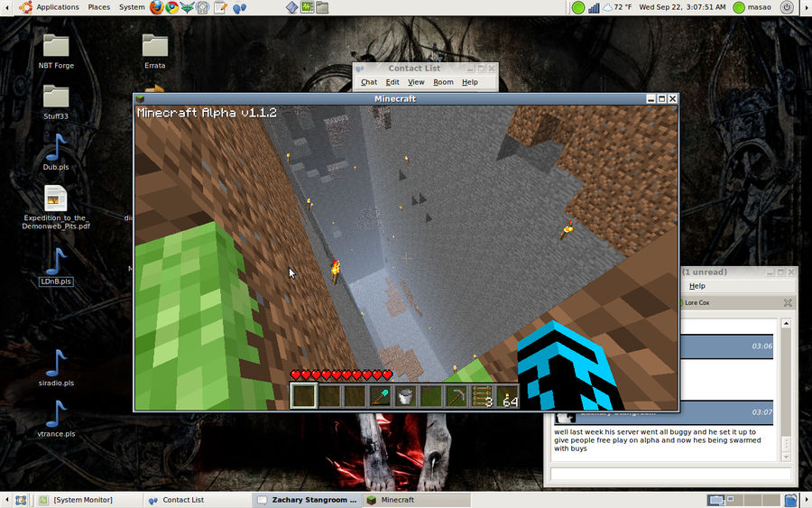Switch to Minecraft in the taskbar
This screenshot has height=508, width=812.
pos(416,500)
